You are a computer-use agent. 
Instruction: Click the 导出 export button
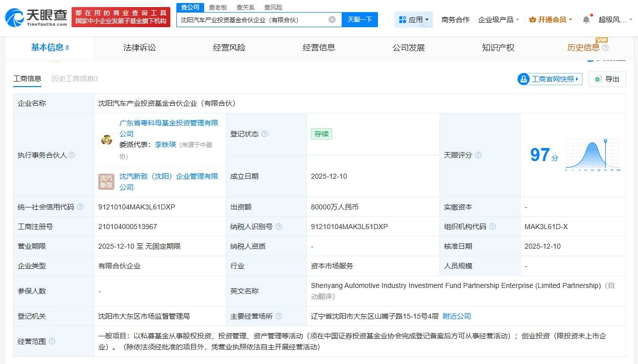tap(607, 79)
